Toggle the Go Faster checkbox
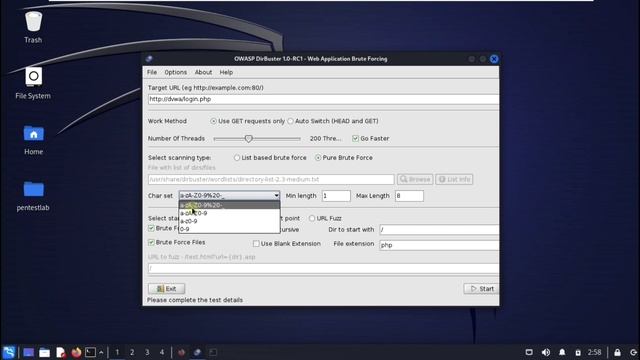 tap(356, 139)
